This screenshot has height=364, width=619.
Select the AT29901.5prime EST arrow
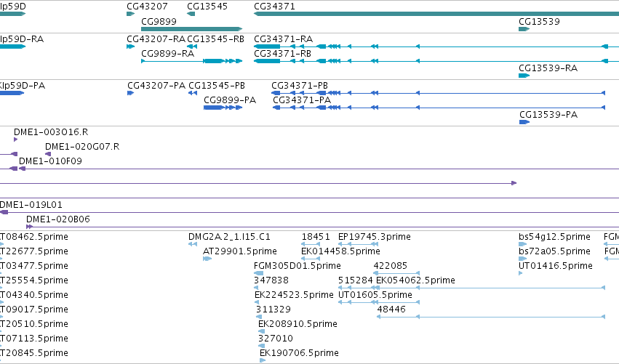(x=207, y=259)
